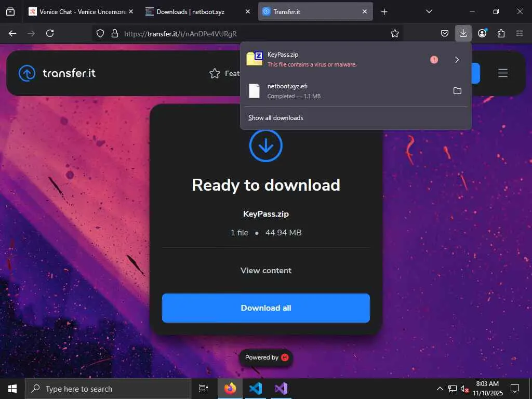Click the muted volume tray icon
The height and width of the screenshot is (399, 532).
tap(464, 389)
